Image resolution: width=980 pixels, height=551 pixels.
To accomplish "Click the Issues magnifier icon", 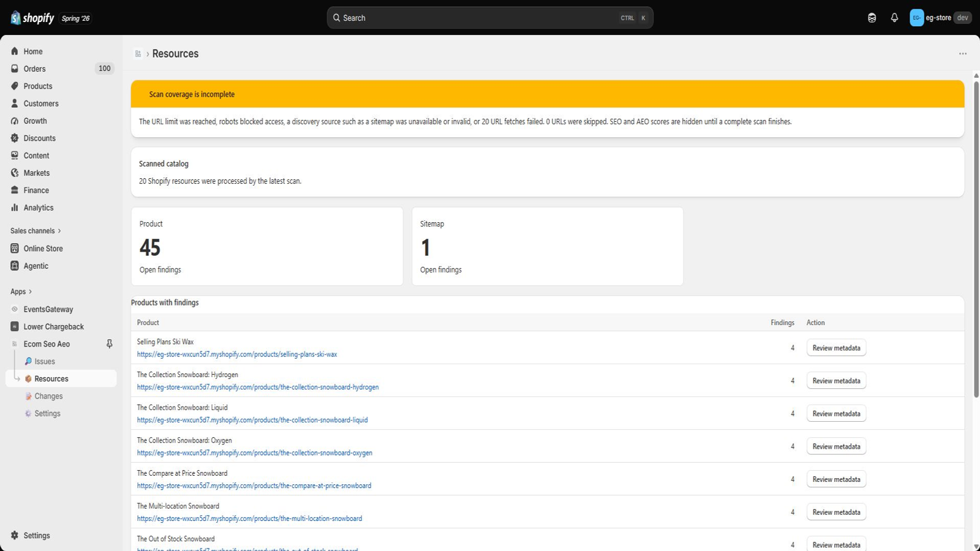I will click(x=28, y=361).
